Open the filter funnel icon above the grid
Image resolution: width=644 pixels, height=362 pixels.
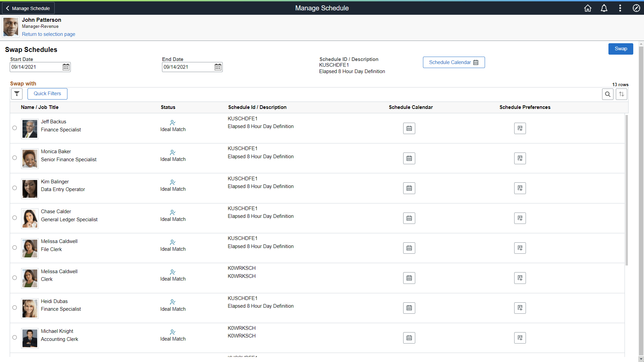click(16, 94)
